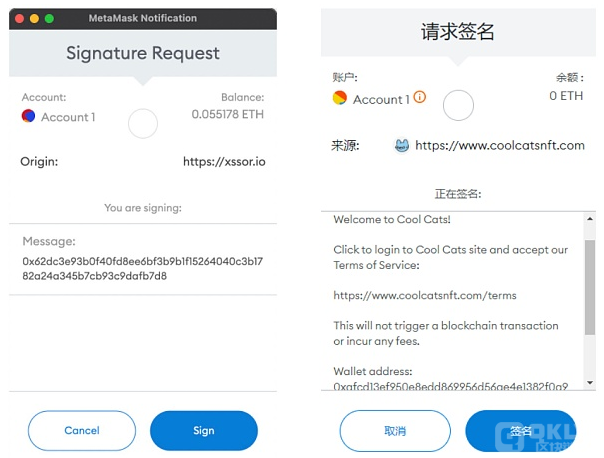Click 签名 to sign Cool Cats message
The image size is (604, 458).
[x=521, y=431]
